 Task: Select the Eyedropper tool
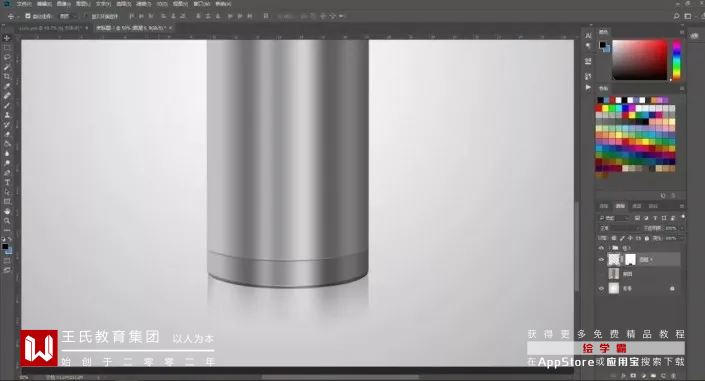7,86
